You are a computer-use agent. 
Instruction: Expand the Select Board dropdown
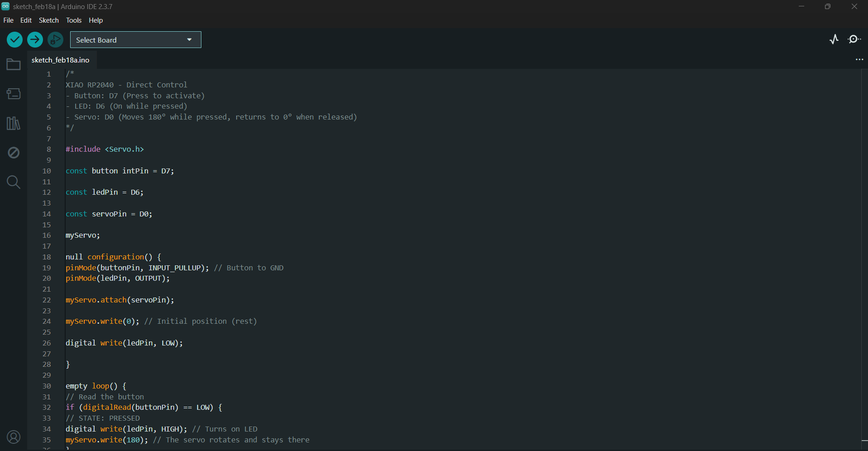pos(135,40)
